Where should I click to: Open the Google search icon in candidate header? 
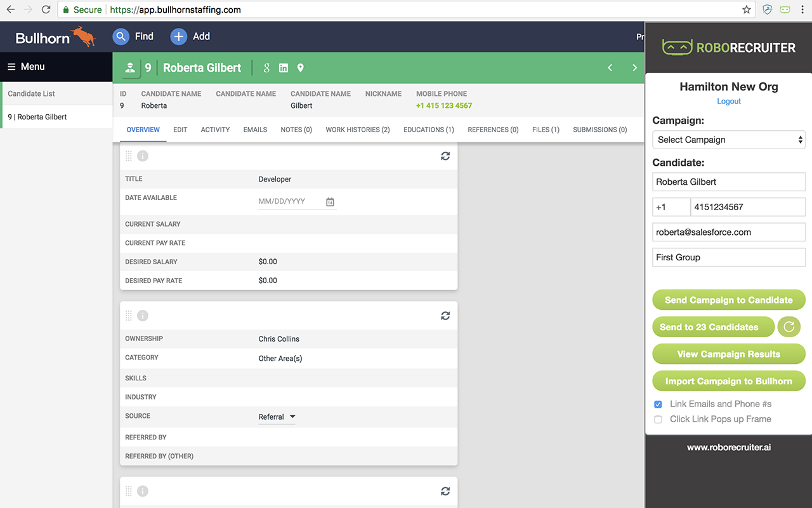point(266,68)
